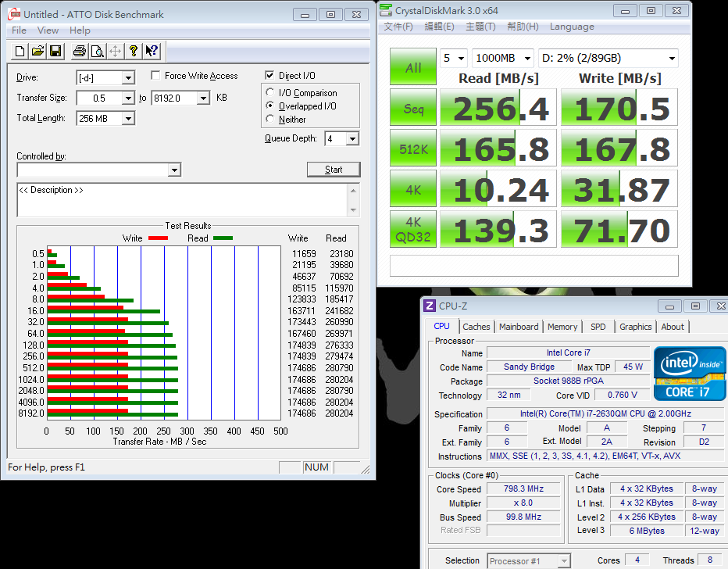Open Controlled by dropdown

(x=174, y=170)
